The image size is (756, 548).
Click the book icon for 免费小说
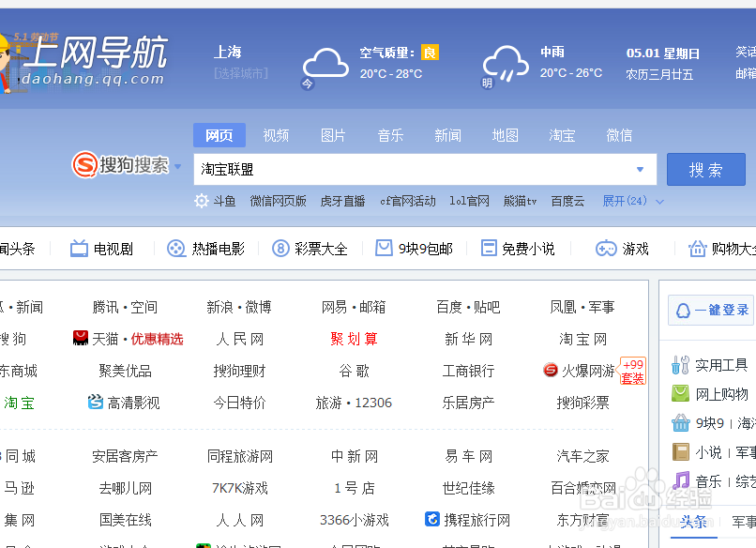489,249
